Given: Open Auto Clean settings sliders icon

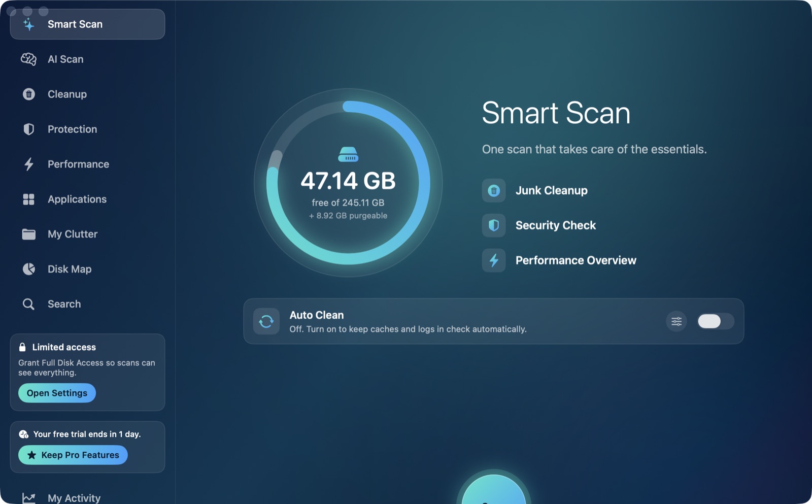Looking at the screenshot, I should (676, 321).
